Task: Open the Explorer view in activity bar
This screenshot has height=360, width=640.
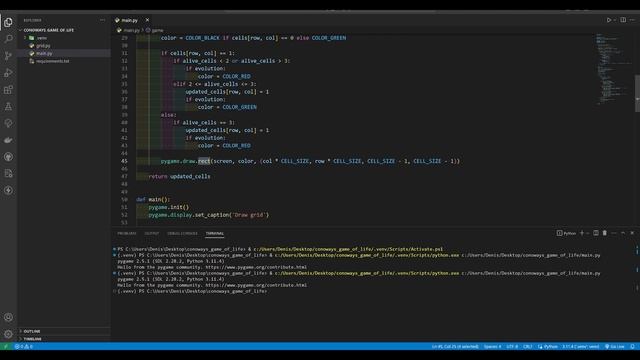Action: [x=8, y=22]
